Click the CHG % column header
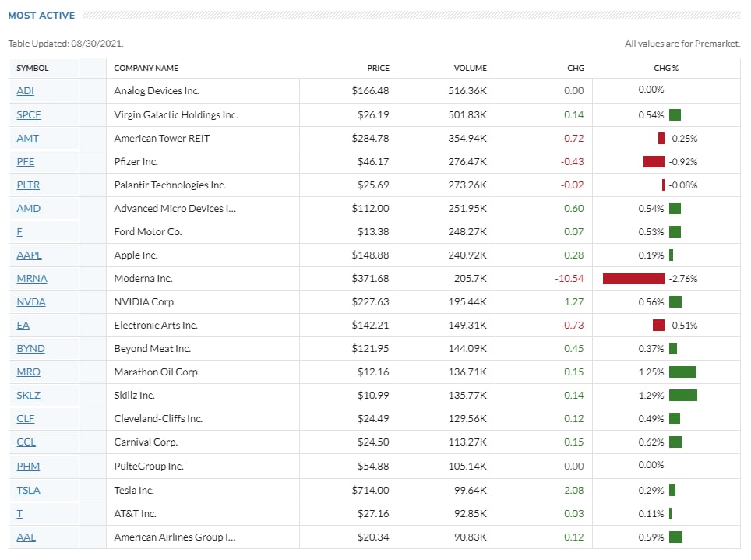The height and width of the screenshot is (560, 751). coord(666,69)
